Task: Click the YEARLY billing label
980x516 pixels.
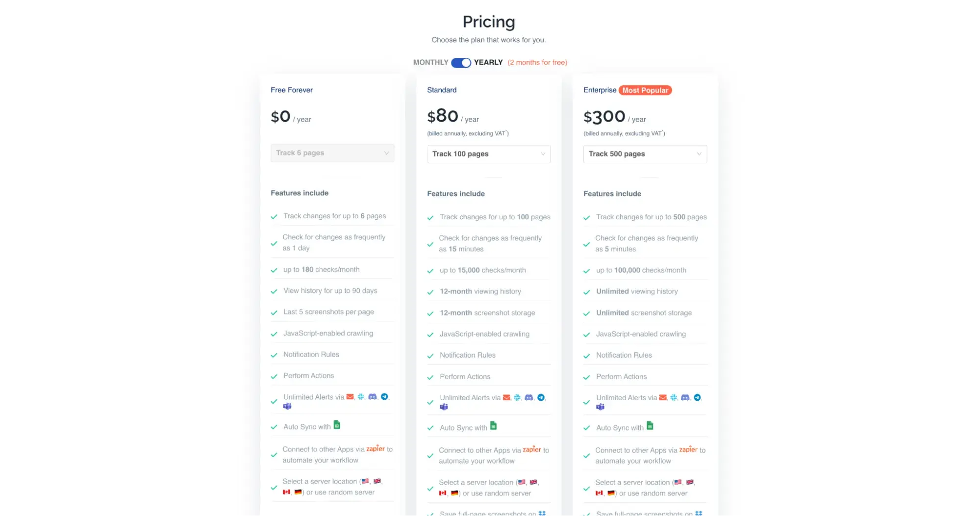Action: point(488,62)
